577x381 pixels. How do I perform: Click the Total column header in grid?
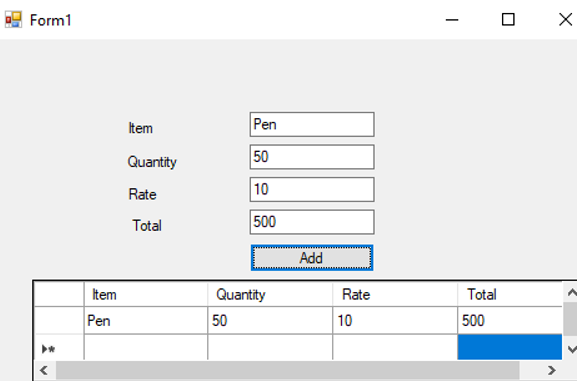tap(510, 294)
